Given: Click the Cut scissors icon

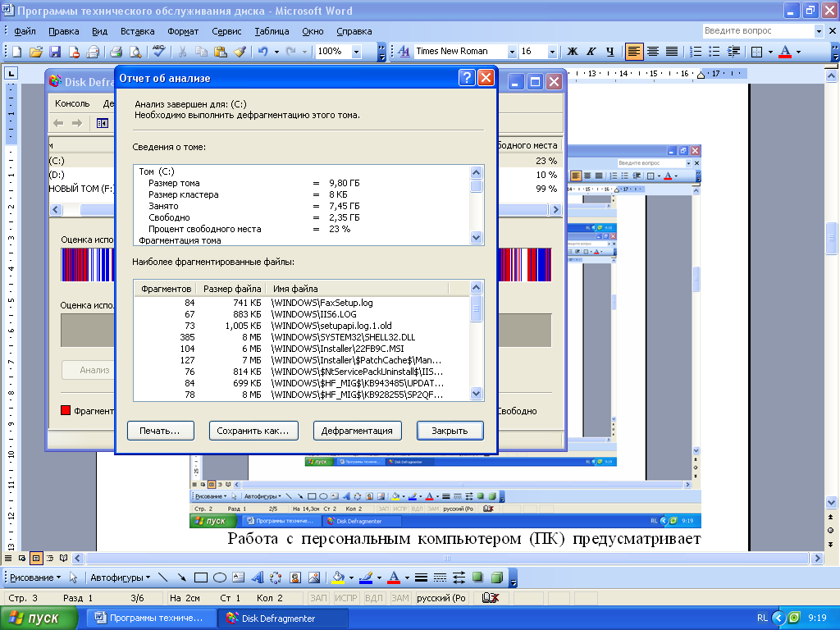Looking at the screenshot, I should (x=182, y=52).
